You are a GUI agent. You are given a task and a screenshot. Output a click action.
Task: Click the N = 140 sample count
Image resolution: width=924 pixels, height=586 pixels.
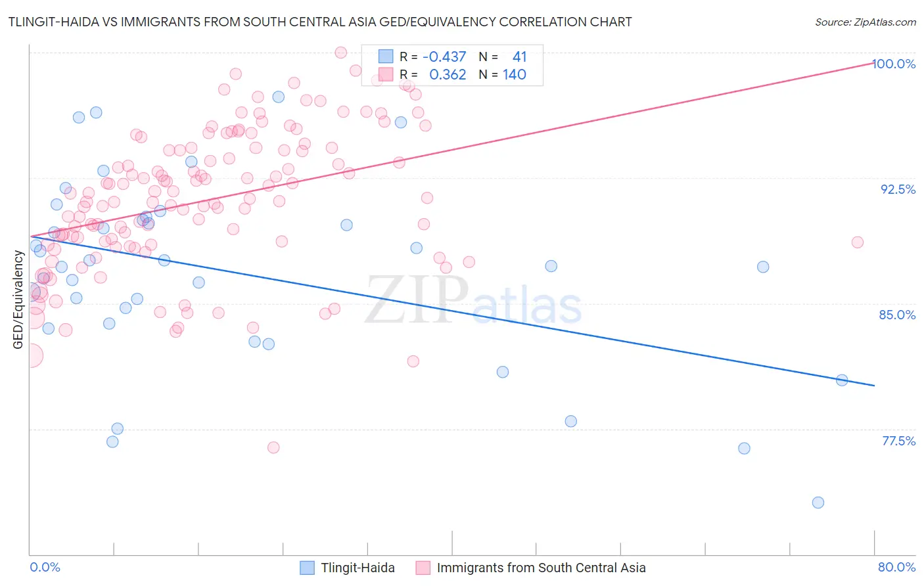(503, 74)
